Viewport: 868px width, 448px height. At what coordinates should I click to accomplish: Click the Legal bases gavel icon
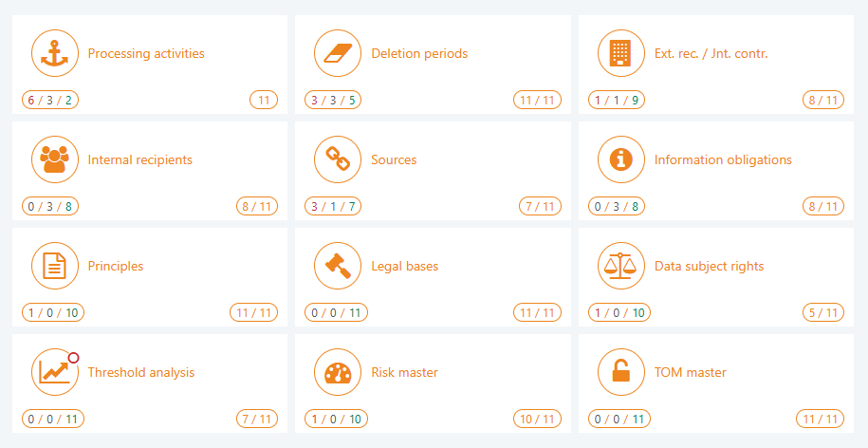coord(338,266)
